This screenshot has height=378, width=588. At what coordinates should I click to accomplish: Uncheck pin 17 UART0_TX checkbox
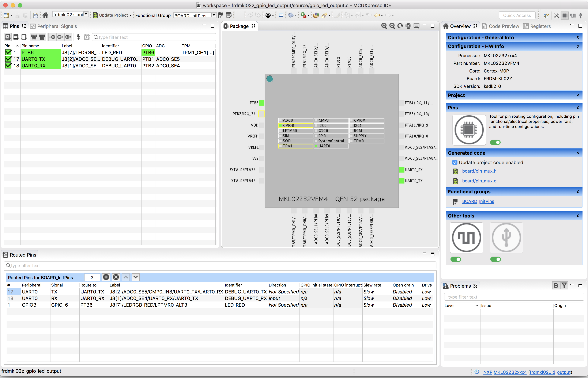pyautogui.click(x=8, y=59)
